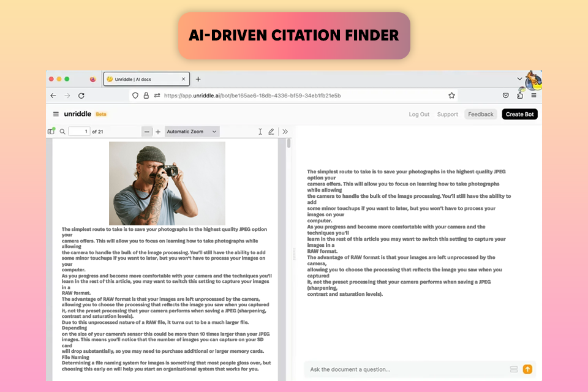The height and width of the screenshot is (392, 588).
Task: Click 'RAW format.' line in the PDF
Action: click(76, 293)
